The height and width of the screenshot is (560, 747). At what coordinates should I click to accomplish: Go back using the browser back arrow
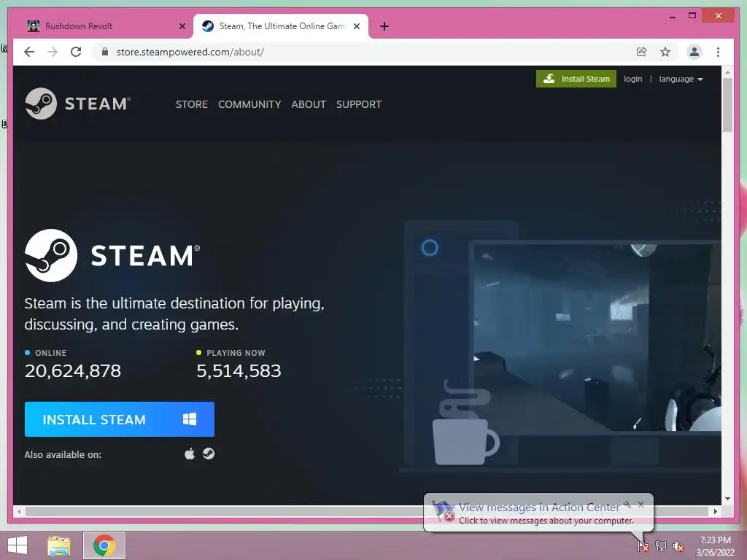(x=29, y=52)
